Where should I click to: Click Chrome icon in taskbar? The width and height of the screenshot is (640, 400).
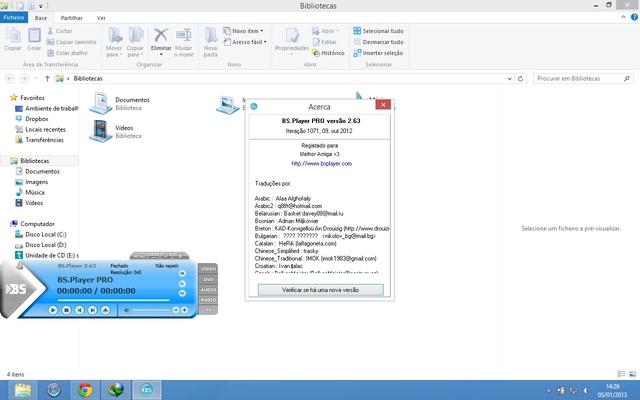(85, 390)
